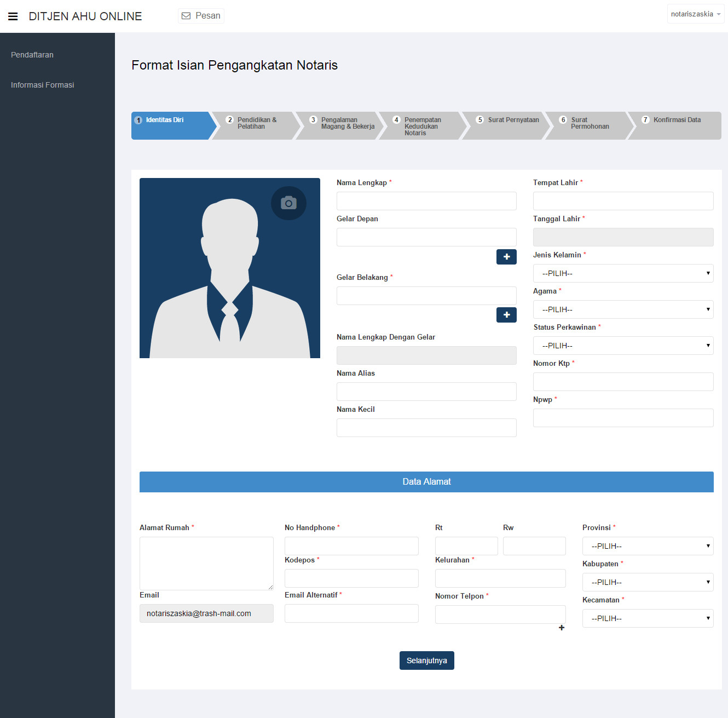Screen dimensions: 728x718
Task: Add another Gelar Belakang with plus button
Action: click(506, 315)
